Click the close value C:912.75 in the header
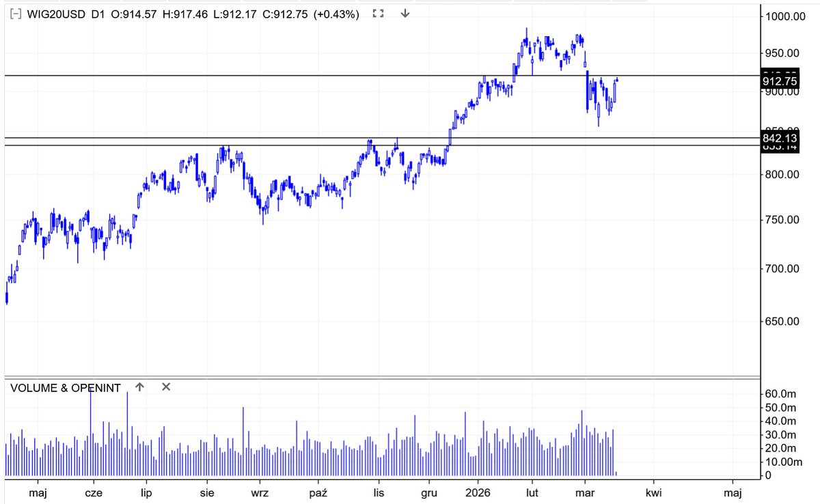Viewport: 820px width, 504px height. click(284, 14)
